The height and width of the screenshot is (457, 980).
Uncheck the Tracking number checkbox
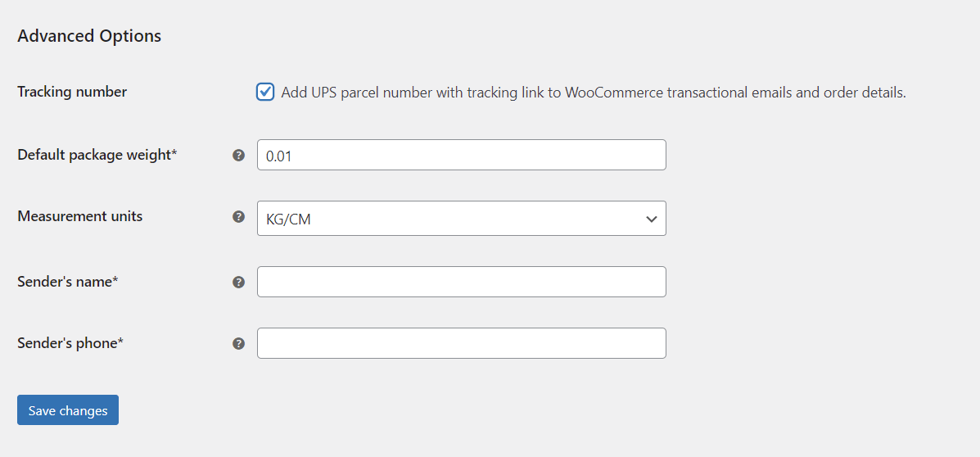(x=265, y=92)
